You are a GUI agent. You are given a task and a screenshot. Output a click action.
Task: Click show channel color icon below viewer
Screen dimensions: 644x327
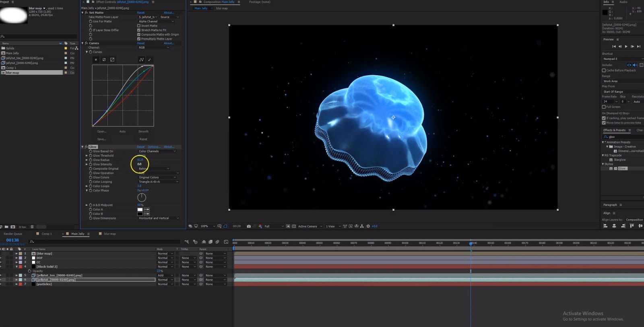[260, 226]
